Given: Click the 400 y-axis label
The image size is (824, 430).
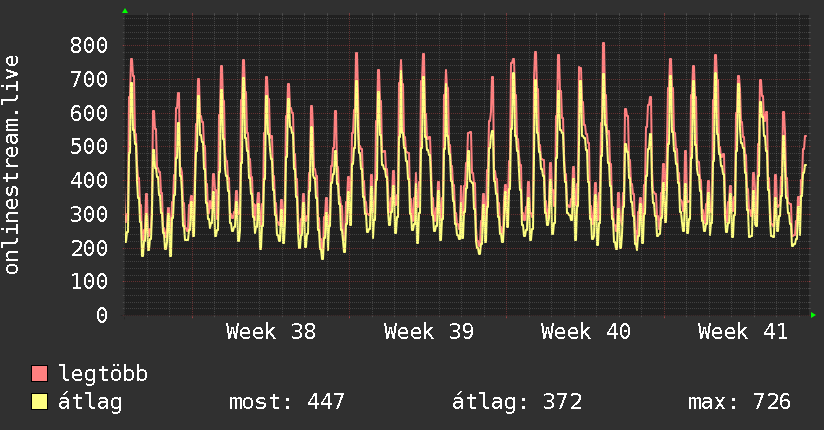Looking at the screenshot, I should [89, 180].
